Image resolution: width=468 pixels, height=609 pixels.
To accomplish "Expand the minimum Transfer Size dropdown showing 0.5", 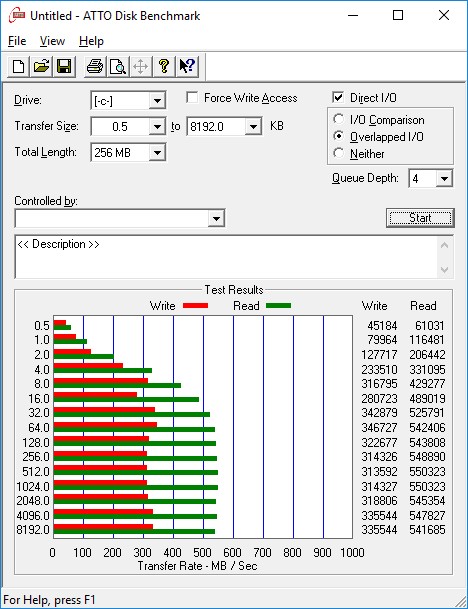I will (x=157, y=127).
